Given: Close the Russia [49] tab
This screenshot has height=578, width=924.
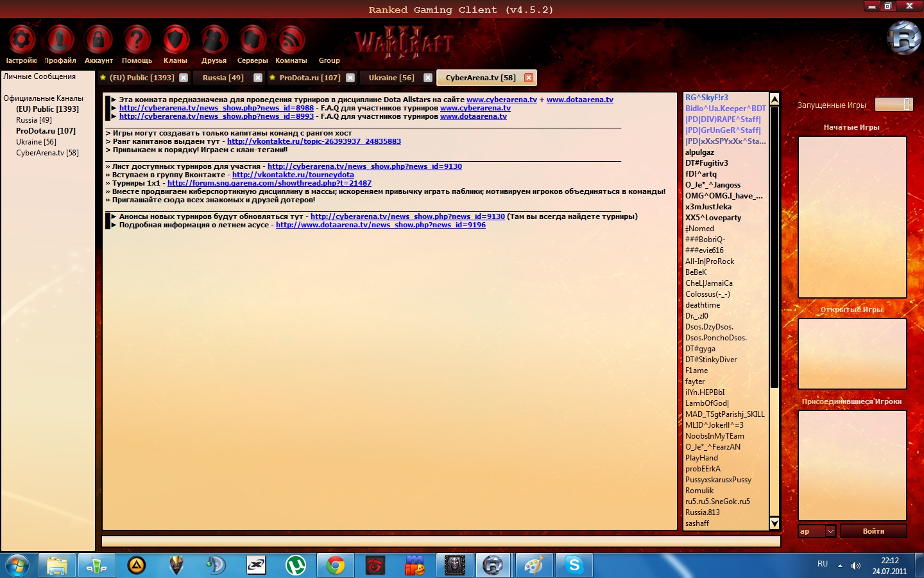Looking at the screenshot, I should click(258, 78).
